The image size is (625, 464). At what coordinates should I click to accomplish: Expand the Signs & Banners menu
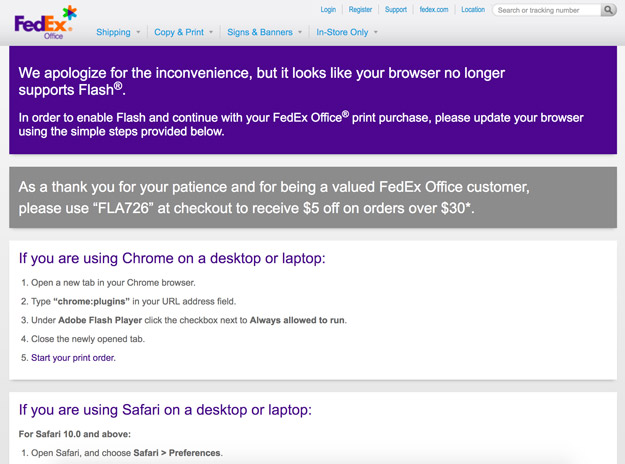point(265,32)
